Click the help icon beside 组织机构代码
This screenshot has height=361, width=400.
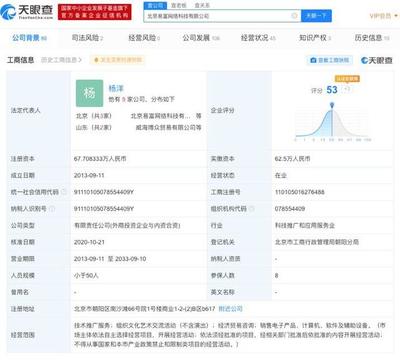pyautogui.click(x=251, y=208)
